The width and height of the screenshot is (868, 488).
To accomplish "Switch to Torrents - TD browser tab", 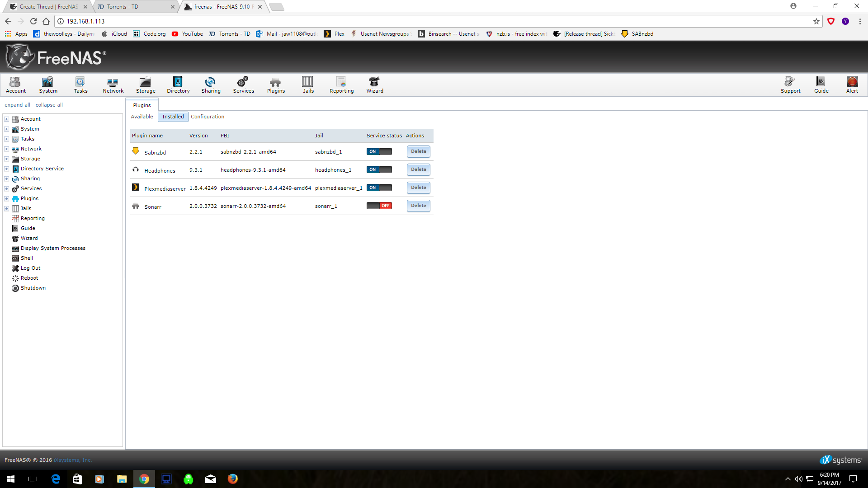I will [136, 7].
